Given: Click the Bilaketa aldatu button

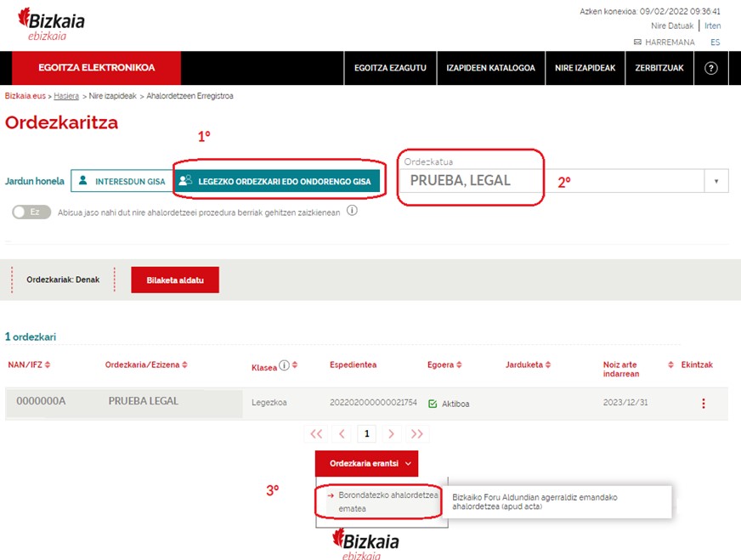Looking at the screenshot, I should tap(175, 280).
